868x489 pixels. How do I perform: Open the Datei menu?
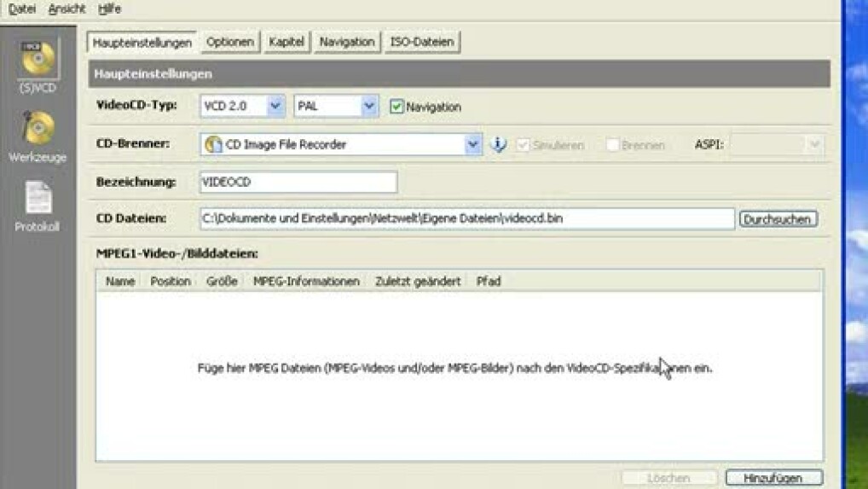click(x=22, y=9)
